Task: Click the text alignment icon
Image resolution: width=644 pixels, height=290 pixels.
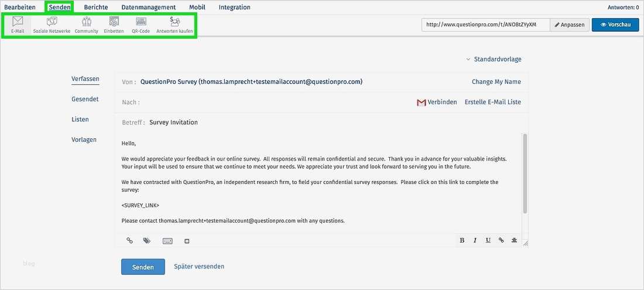Action: coord(514,240)
